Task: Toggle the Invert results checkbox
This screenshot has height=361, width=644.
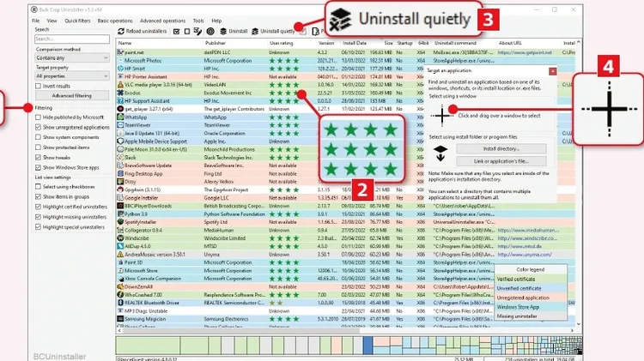Action: pos(38,86)
